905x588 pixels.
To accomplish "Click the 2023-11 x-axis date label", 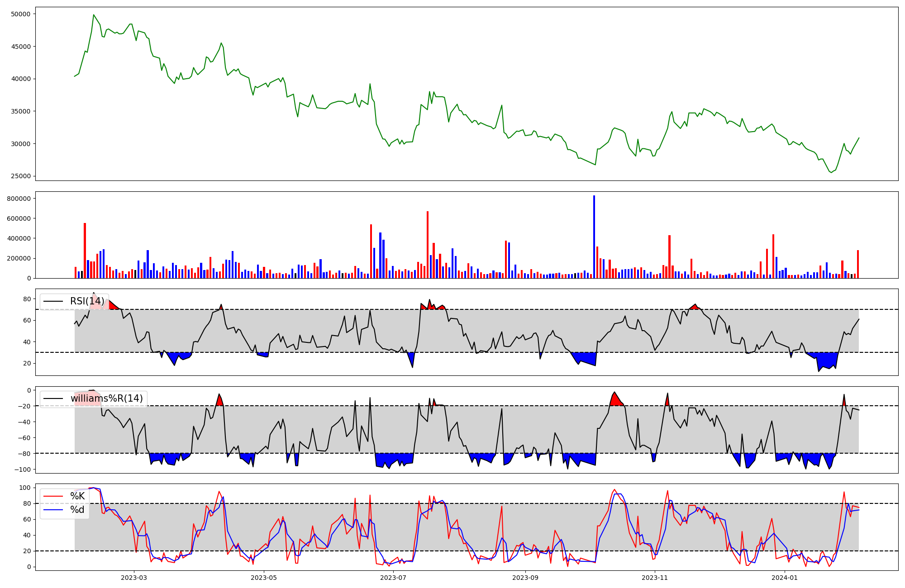I will [x=655, y=578].
